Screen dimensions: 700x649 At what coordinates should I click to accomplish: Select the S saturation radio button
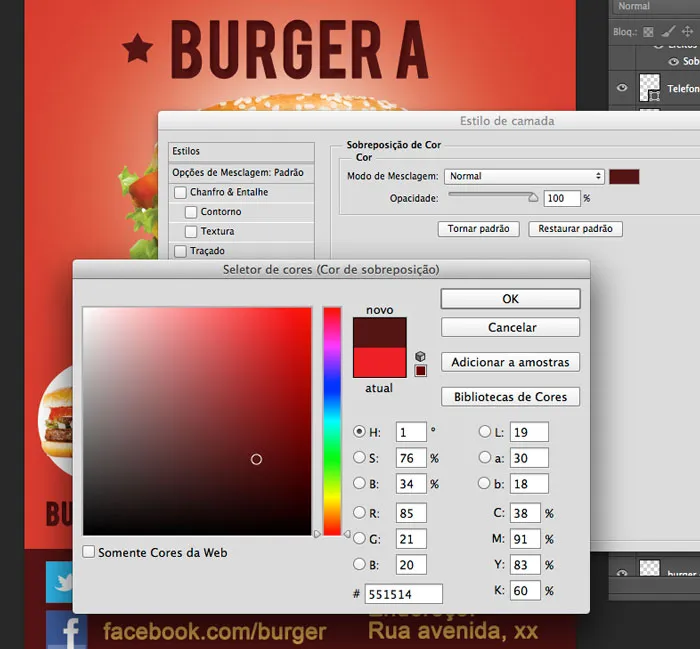(359, 457)
